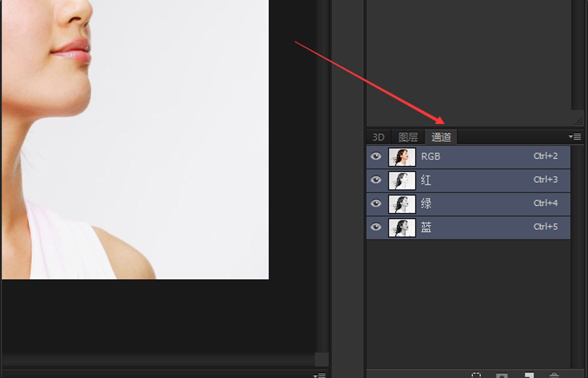Image resolution: width=588 pixels, height=378 pixels.
Task: Open bottom-left panel options menu
Action: [320, 376]
